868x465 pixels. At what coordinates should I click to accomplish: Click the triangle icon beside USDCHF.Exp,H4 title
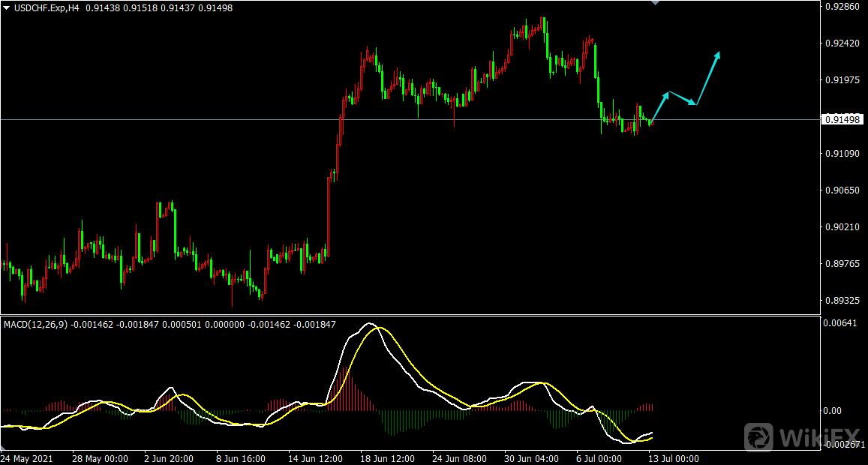pos(6,7)
